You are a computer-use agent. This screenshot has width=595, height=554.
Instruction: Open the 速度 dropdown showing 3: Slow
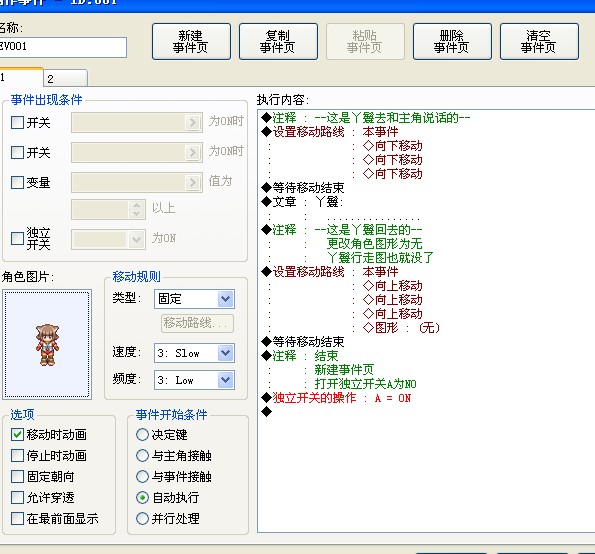click(x=194, y=353)
